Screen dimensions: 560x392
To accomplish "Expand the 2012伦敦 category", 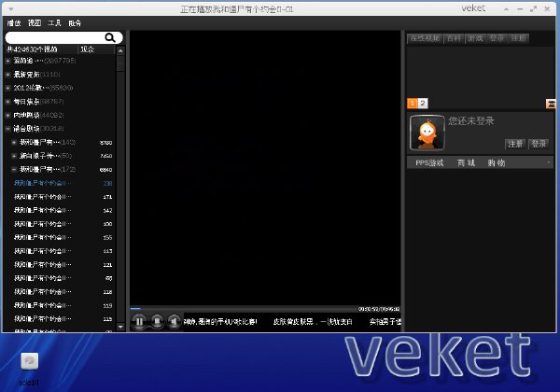I will [7, 88].
